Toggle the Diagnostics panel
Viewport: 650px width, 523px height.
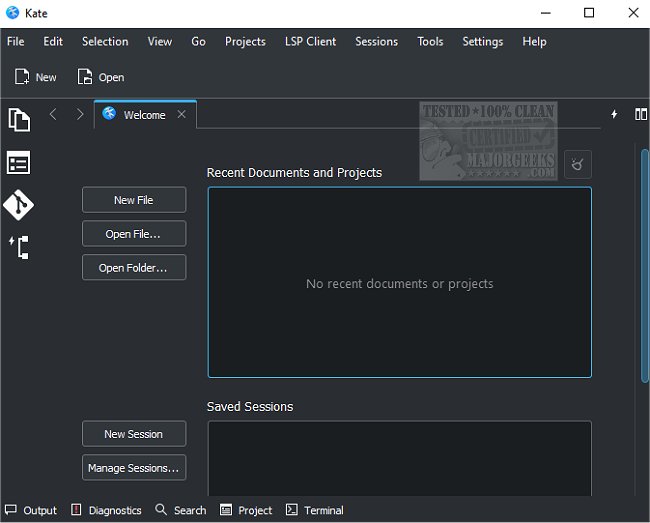(x=106, y=510)
